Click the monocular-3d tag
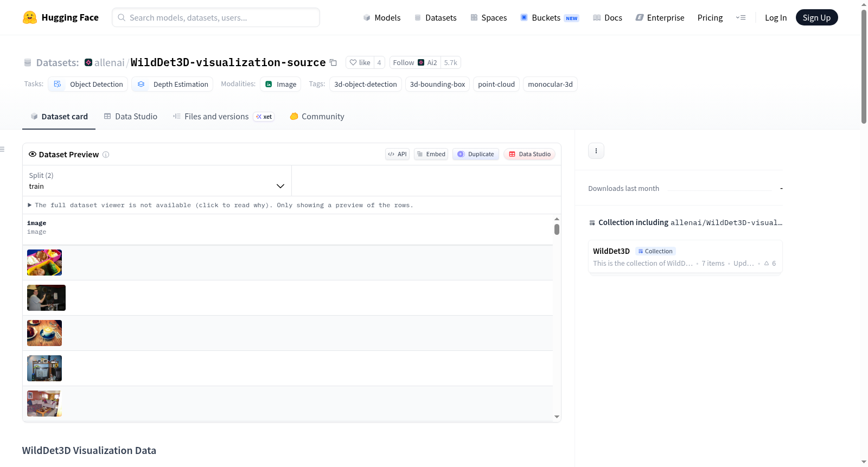Image resolution: width=868 pixels, height=467 pixels. coord(550,84)
